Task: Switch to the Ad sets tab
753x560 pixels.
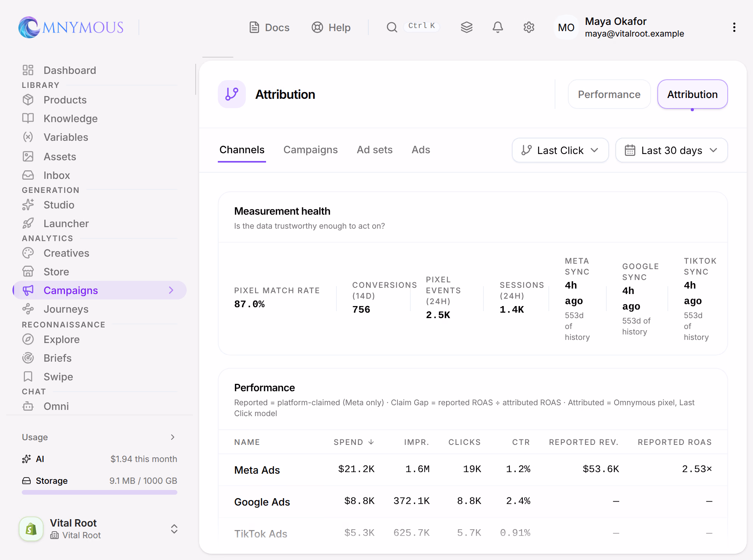Action: click(x=375, y=150)
